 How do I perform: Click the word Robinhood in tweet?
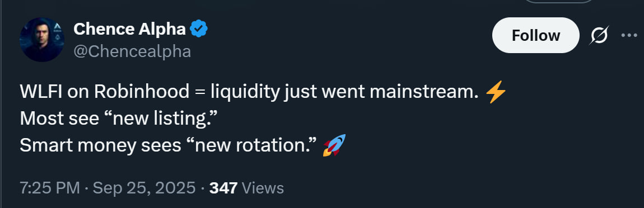141,92
